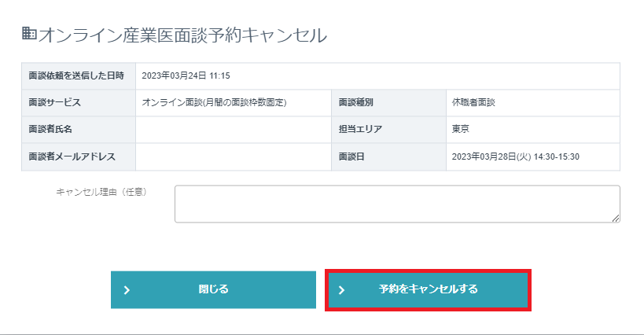Click the 面談者氏名 header cell
The image size is (644, 335).
pos(50,129)
